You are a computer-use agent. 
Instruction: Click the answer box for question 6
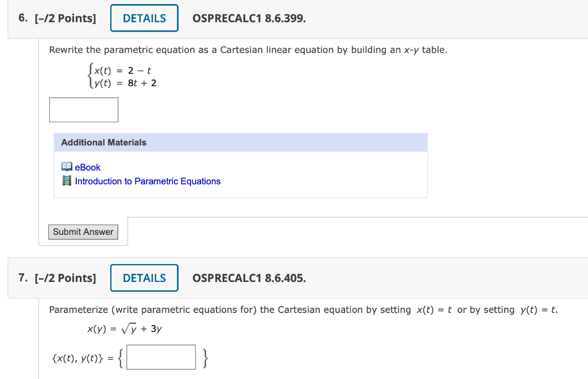pos(83,109)
